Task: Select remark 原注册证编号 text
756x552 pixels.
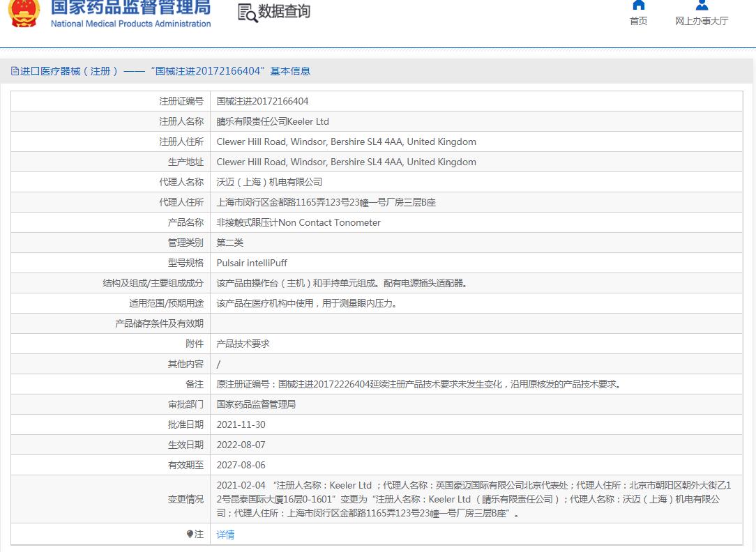Action: point(419,384)
